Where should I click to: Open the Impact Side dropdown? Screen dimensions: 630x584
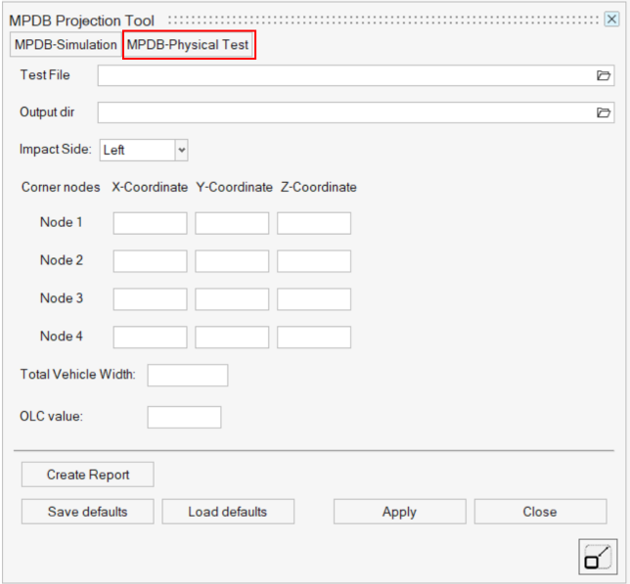pos(181,150)
